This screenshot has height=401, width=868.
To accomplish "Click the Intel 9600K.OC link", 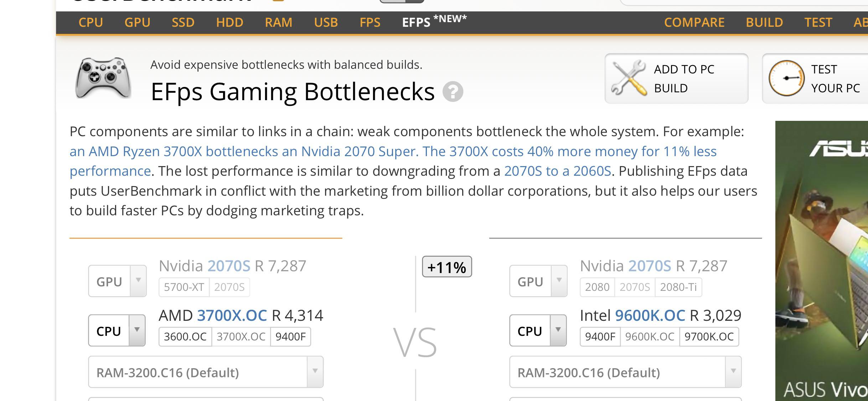I will point(650,315).
